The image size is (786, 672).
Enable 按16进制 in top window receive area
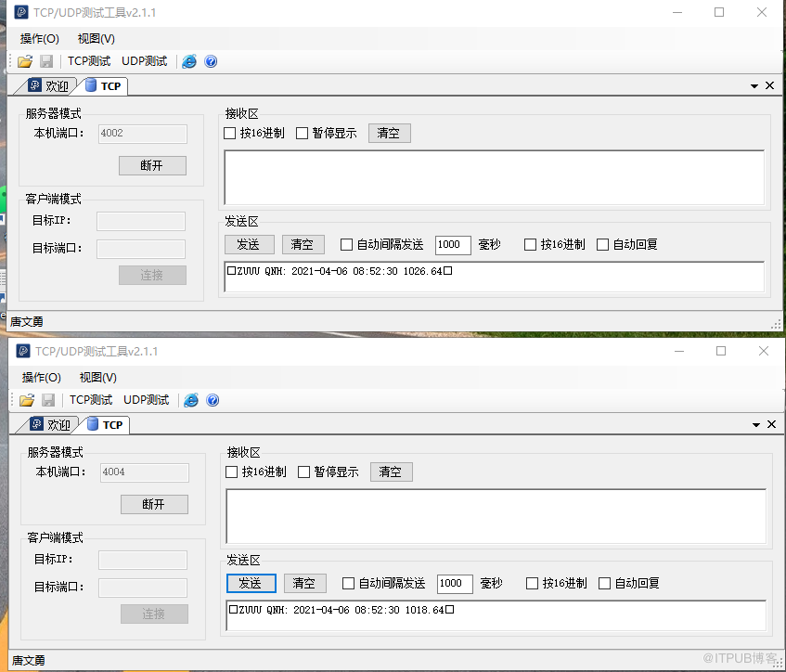tap(230, 133)
